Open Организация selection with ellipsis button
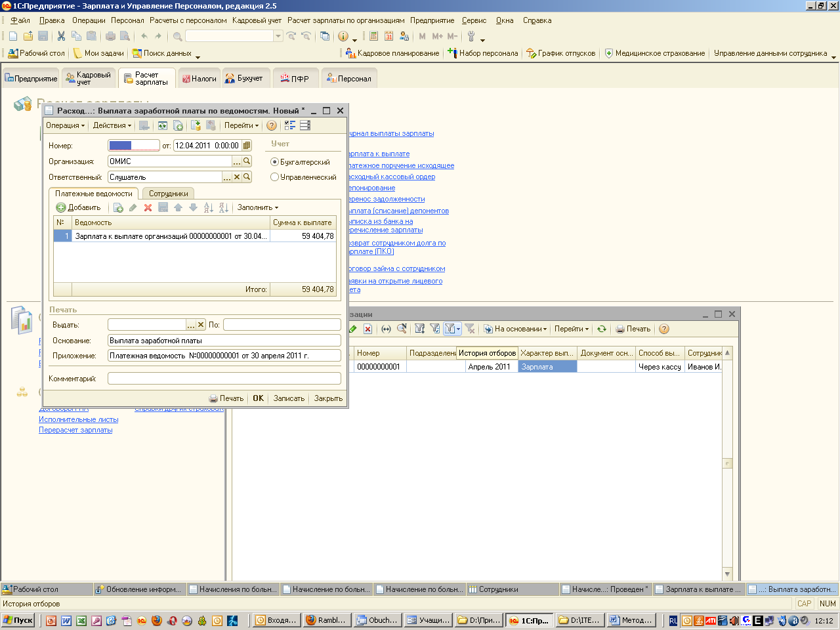The width and height of the screenshot is (840, 630). pos(237,161)
